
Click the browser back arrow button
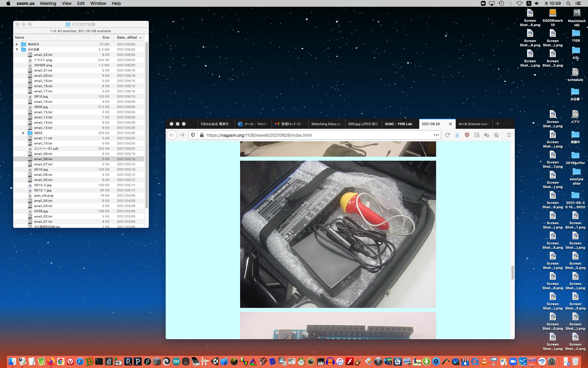172,135
